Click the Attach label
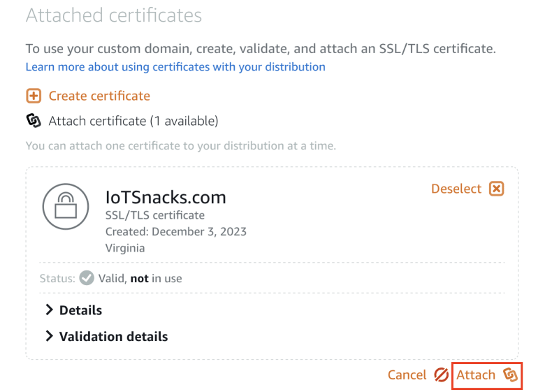 click(476, 375)
